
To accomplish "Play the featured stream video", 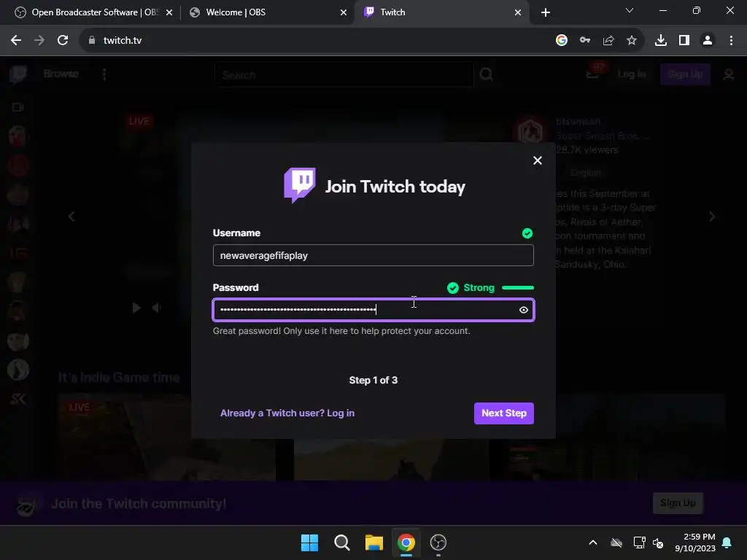I will pyautogui.click(x=136, y=308).
